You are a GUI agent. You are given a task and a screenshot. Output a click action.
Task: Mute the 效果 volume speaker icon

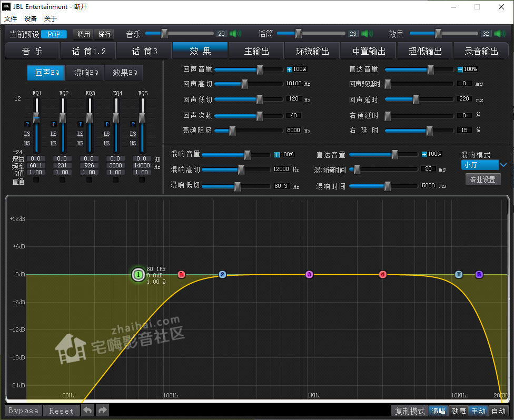[x=500, y=34]
